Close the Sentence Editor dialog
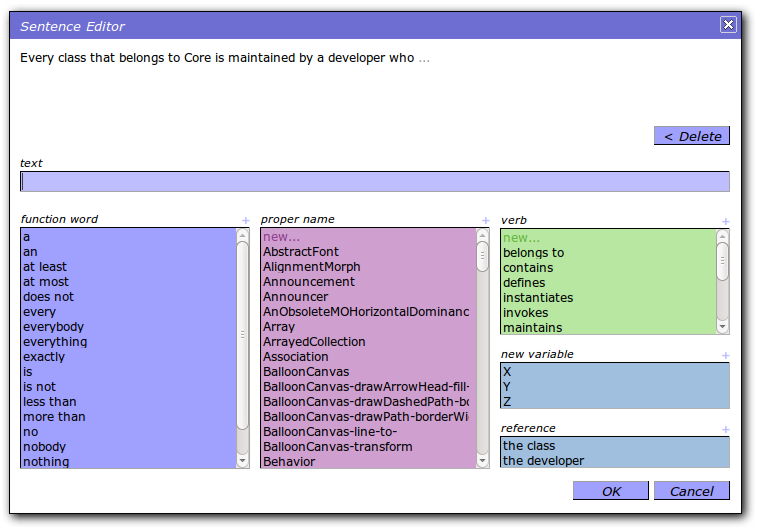This screenshot has height=527, width=757. click(x=728, y=25)
